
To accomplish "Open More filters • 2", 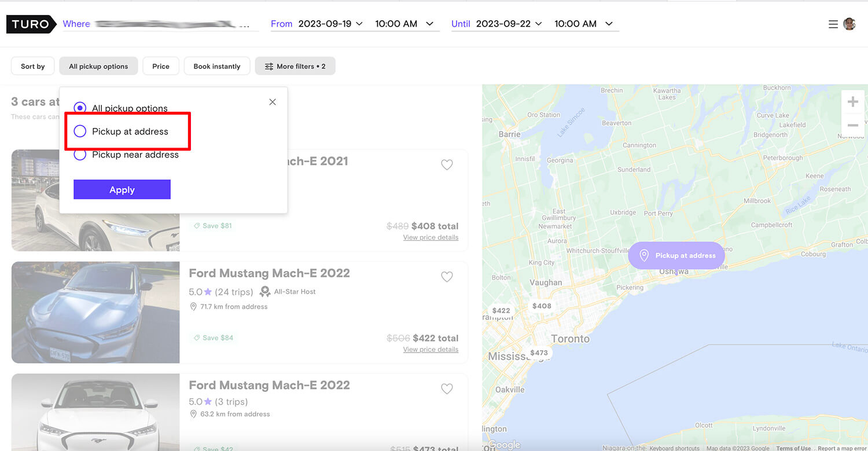I will tap(295, 66).
